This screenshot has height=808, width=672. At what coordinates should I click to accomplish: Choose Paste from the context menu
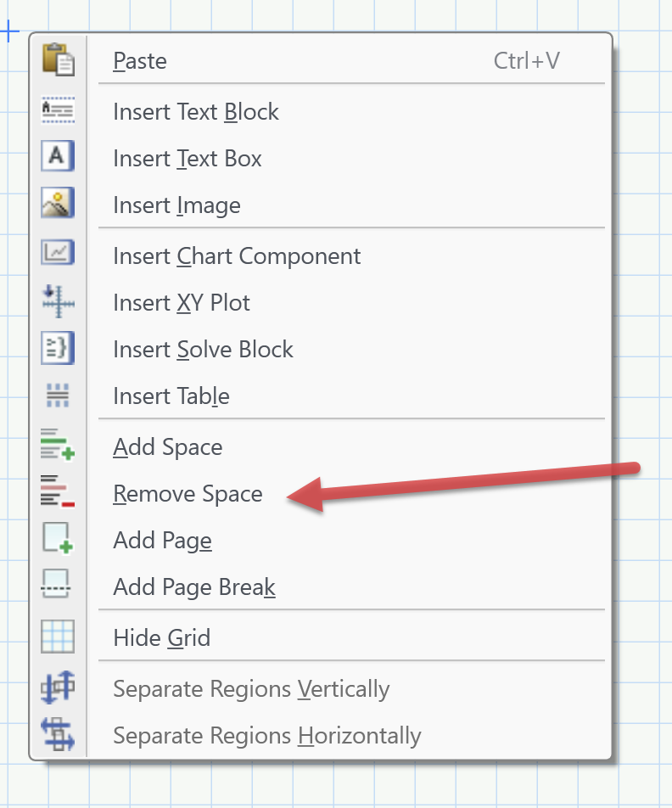[x=140, y=61]
